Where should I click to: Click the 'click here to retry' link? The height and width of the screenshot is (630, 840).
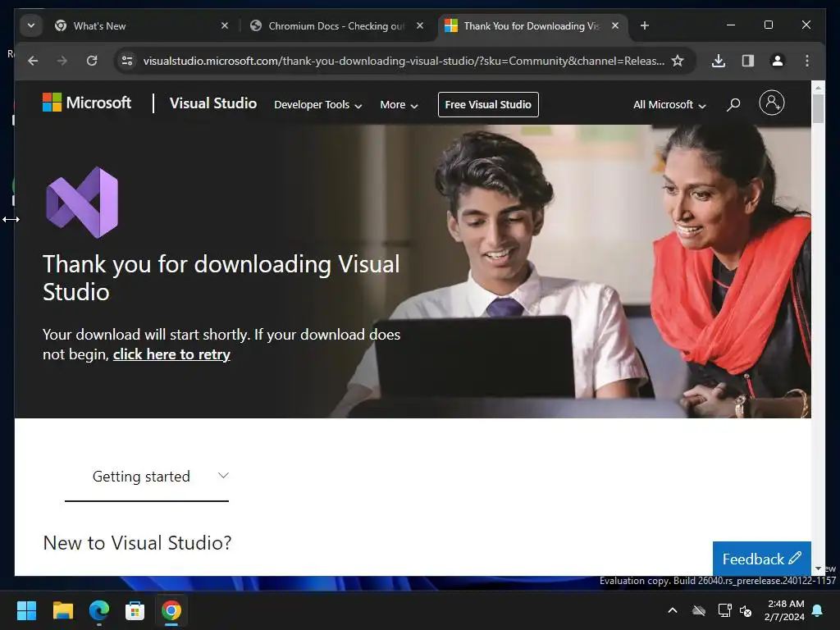click(171, 354)
